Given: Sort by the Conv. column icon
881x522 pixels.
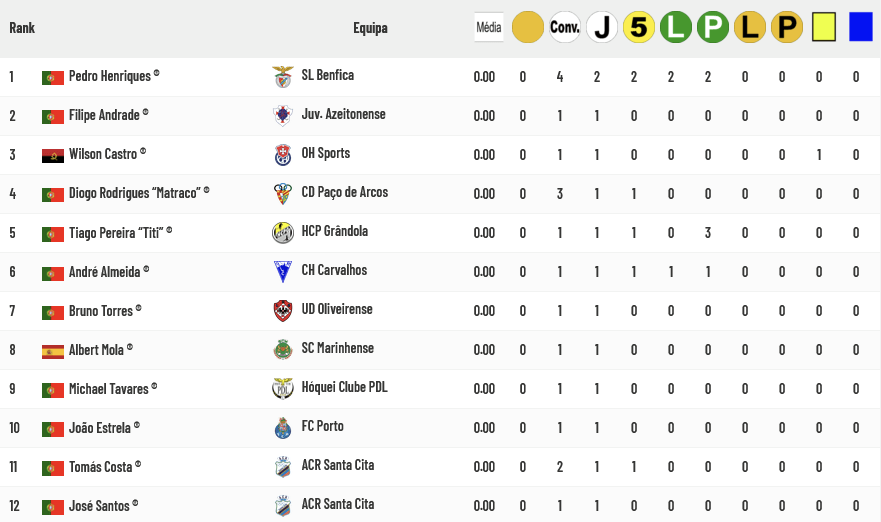Looking at the screenshot, I should 565,27.
